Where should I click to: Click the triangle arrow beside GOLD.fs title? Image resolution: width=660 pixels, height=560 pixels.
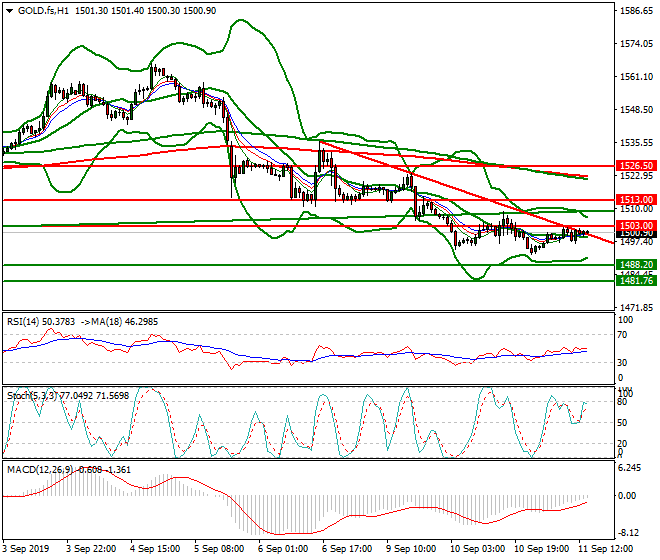(9, 10)
